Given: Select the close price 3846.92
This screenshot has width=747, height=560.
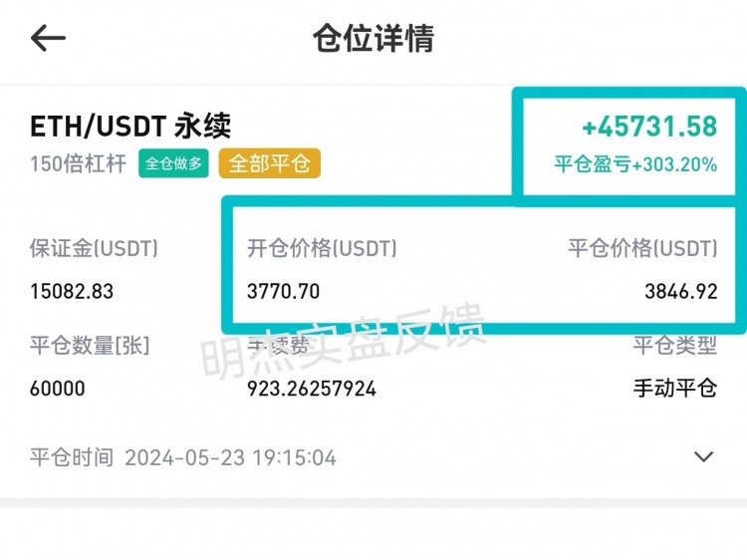Looking at the screenshot, I should tap(681, 291).
